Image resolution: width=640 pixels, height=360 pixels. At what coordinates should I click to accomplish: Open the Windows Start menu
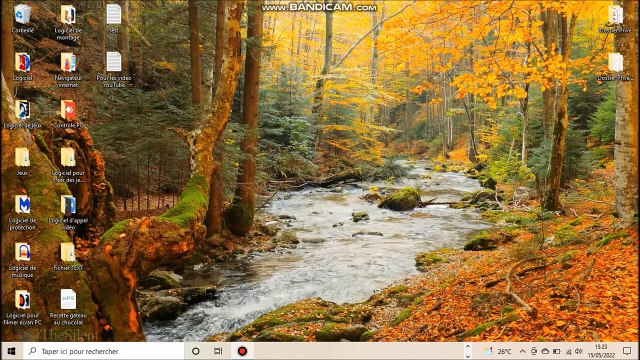pos(11,351)
